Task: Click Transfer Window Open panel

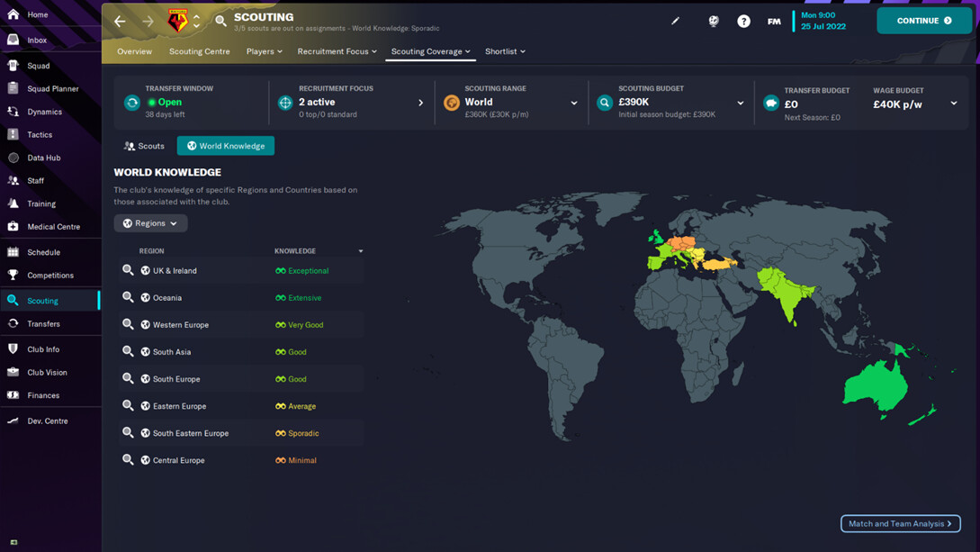Action: pos(192,103)
